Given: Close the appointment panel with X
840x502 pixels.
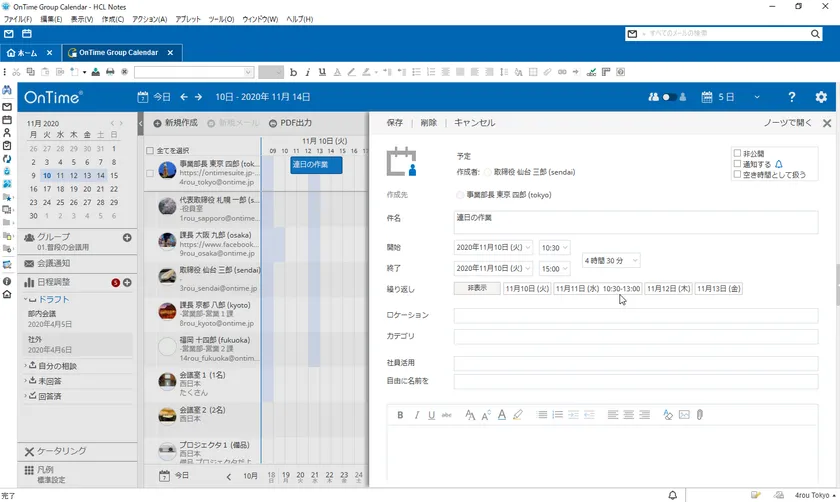Looking at the screenshot, I should click(x=827, y=123).
